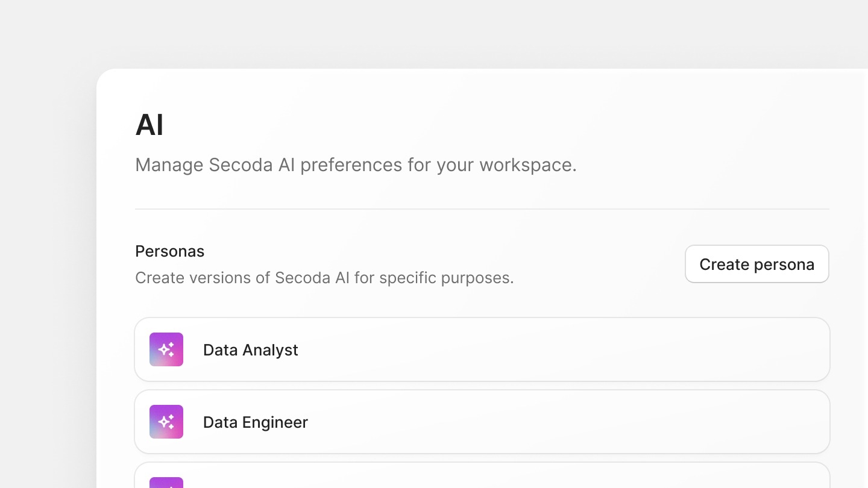Click the Data Engineer sparkle icon
Image resolution: width=868 pixels, height=488 pixels.
click(166, 422)
